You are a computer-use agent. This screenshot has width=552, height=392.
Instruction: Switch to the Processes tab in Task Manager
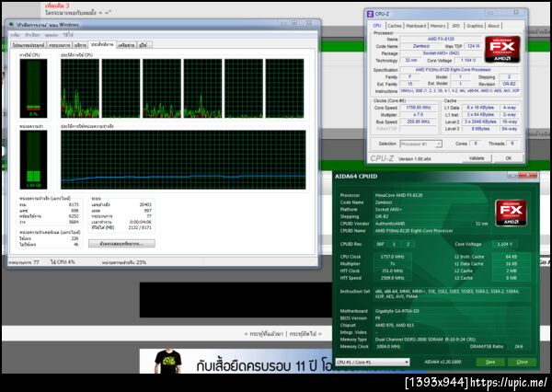pos(60,45)
